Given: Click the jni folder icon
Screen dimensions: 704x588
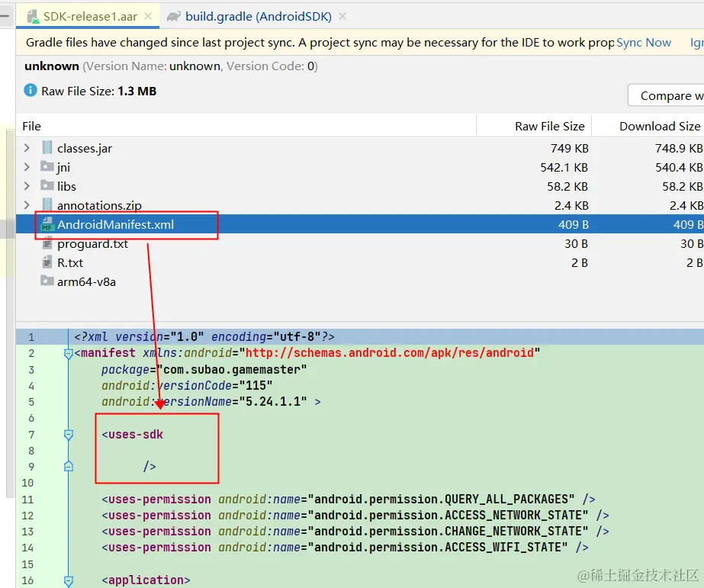Looking at the screenshot, I should (x=47, y=166).
